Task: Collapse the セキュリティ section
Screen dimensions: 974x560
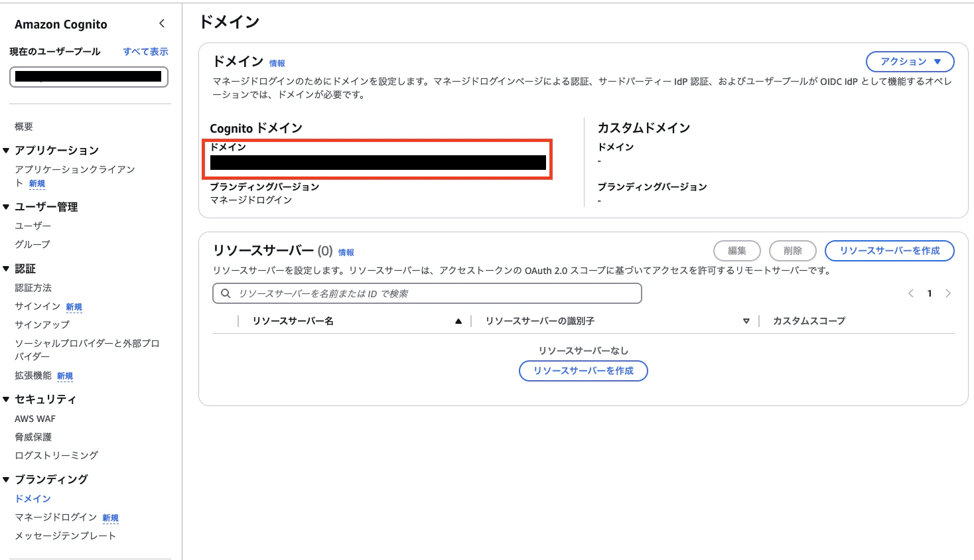Action: 6,399
